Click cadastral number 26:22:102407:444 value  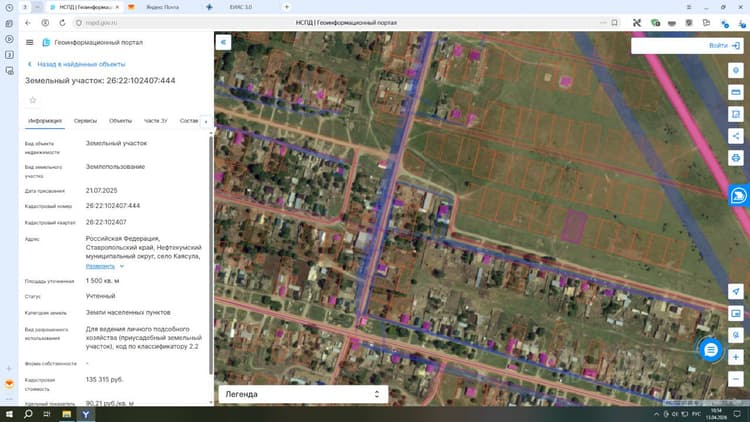coord(113,206)
